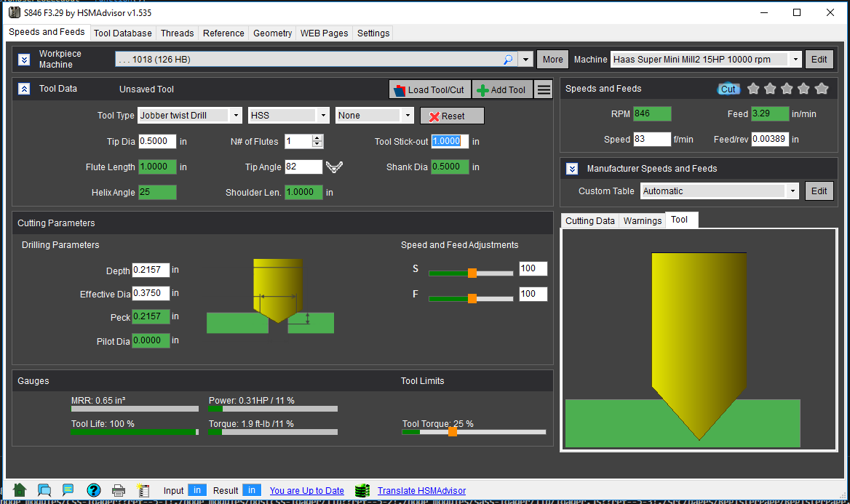This screenshot has width=850, height=504.
Task: Click the home icon in the bottom bar
Action: [x=20, y=490]
